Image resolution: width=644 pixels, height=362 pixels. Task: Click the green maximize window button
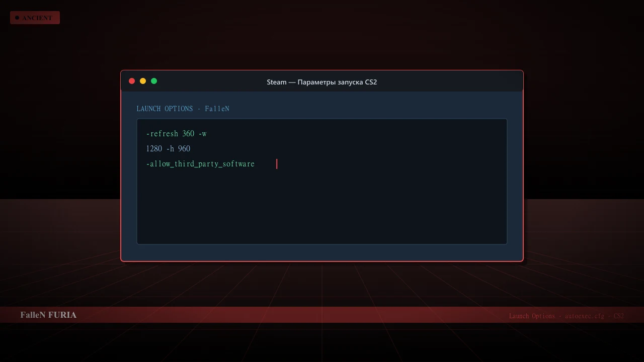coord(154,81)
